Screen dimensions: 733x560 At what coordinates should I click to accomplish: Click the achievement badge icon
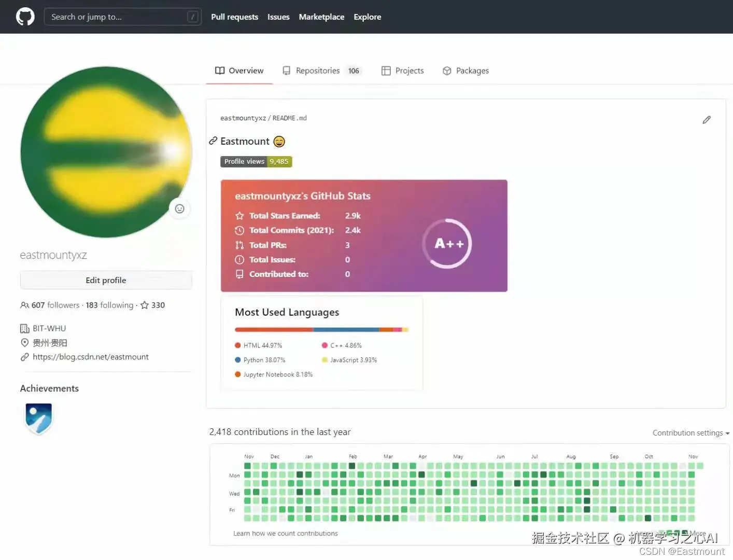point(39,418)
